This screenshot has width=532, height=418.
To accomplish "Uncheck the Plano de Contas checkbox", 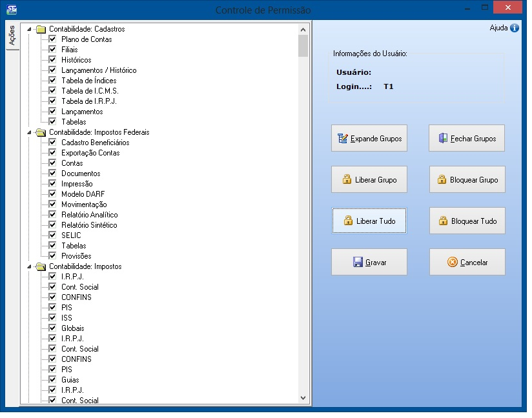I will 53,39.
